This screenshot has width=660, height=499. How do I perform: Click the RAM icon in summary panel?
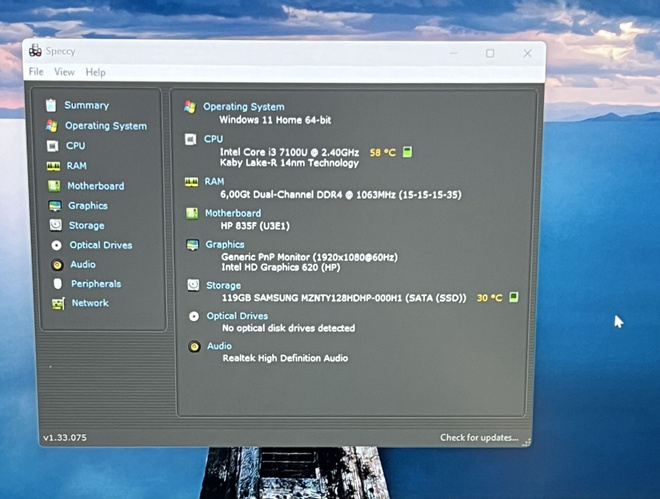[192, 182]
